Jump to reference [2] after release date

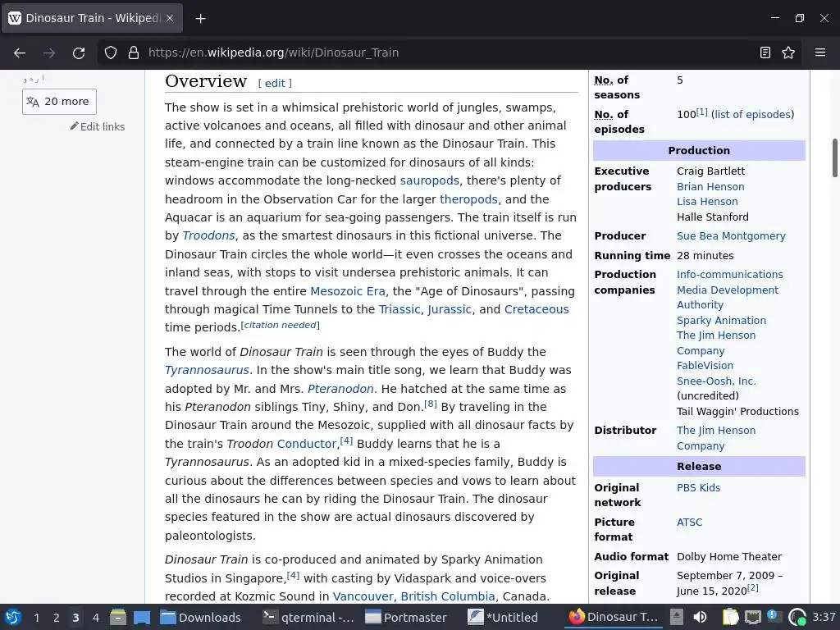tap(753, 588)
